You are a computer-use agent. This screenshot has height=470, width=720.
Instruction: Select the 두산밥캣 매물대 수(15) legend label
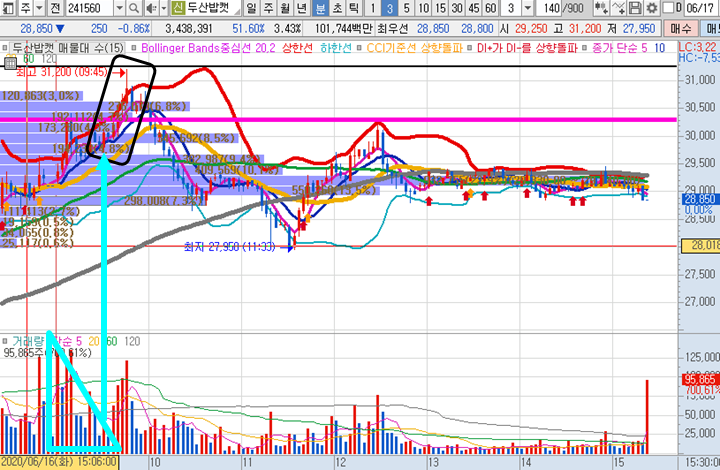coord(68,48)
